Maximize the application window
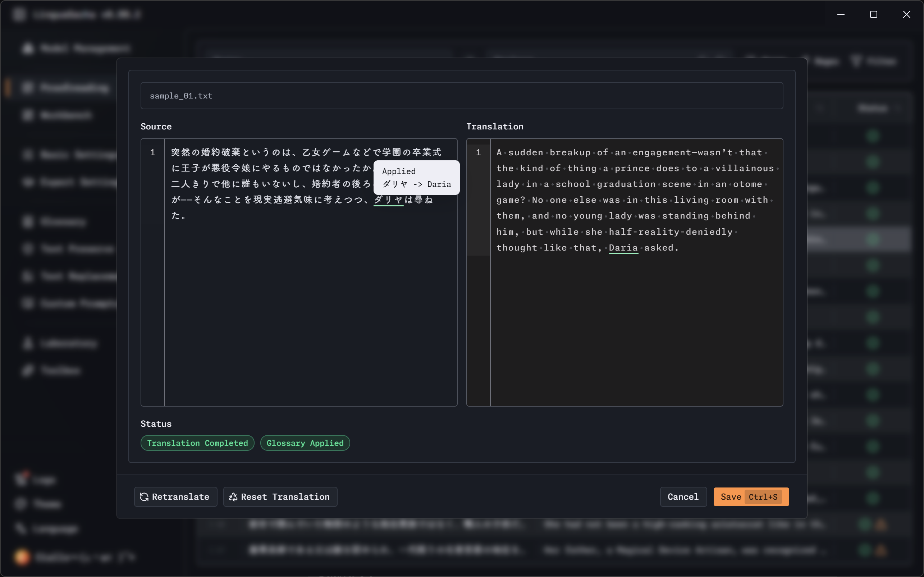 874,14
